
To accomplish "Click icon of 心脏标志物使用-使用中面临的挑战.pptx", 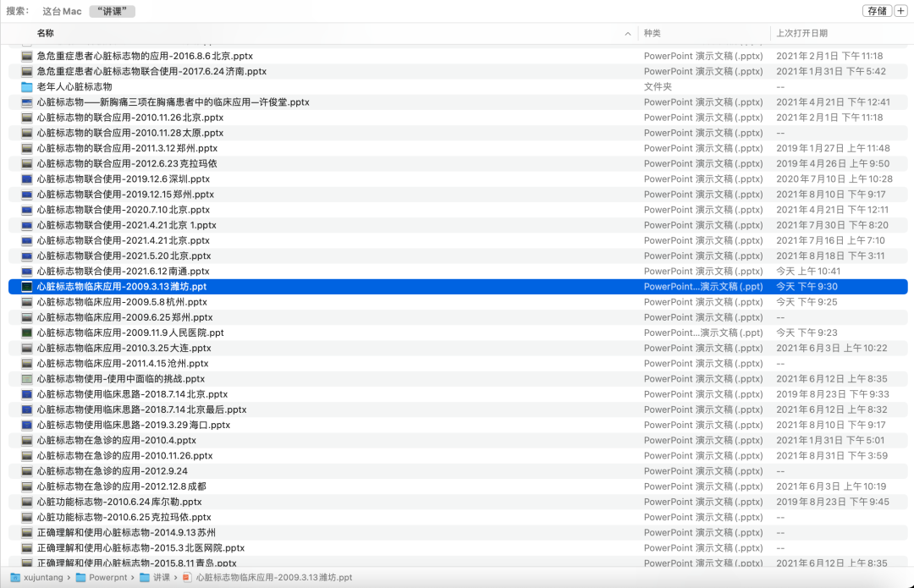I will 27,379.
